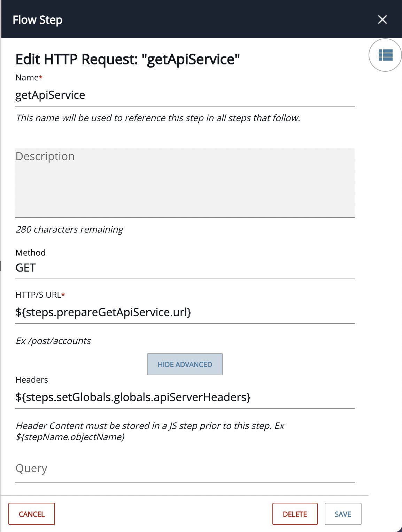Edit the Headers field value
Screen dimensions: 402x532
point(185,397)
